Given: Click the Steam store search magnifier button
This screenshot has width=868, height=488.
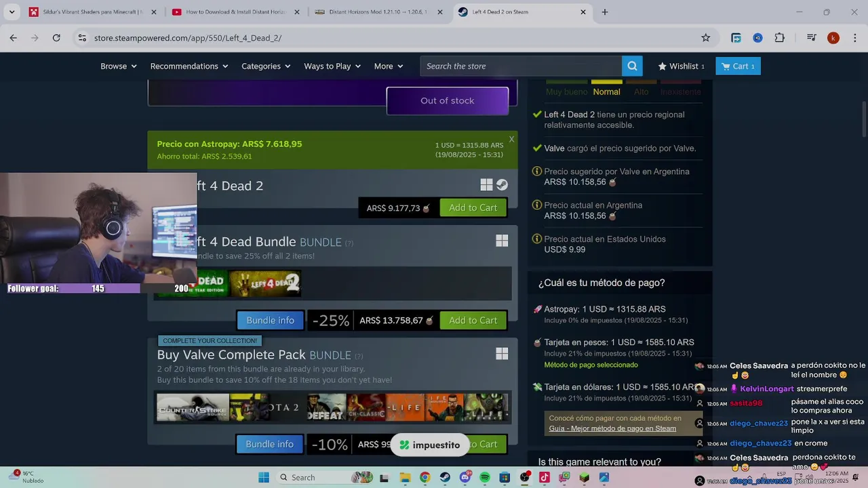Looking at the screenshot, I should click(632, 66).
